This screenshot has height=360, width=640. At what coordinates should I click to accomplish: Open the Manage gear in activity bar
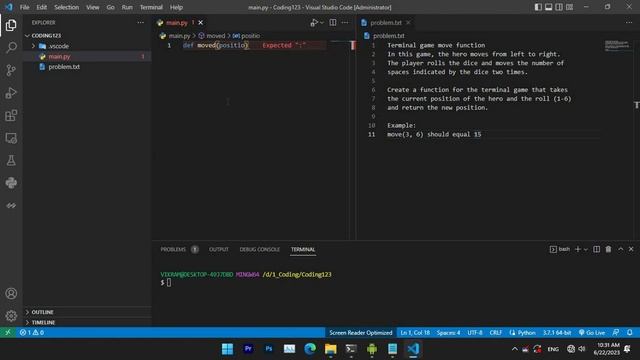click(x=11, y=316)
